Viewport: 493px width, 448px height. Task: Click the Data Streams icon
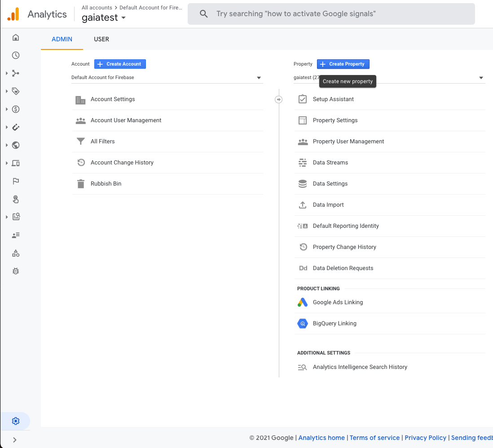303,162
